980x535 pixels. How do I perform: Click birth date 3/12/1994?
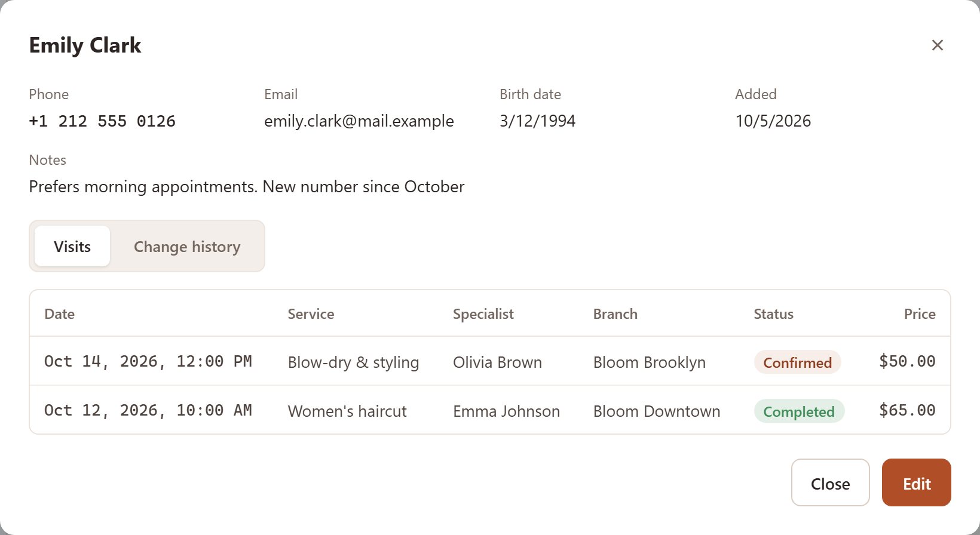tap(537, 121)
